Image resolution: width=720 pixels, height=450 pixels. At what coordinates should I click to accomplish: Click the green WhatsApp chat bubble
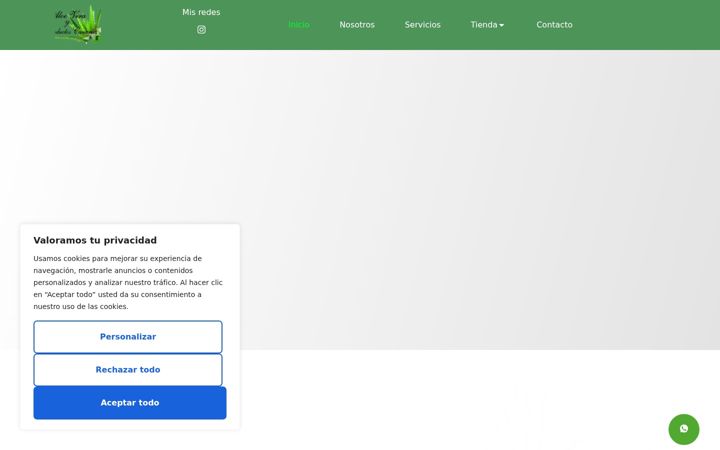point(684,429)
